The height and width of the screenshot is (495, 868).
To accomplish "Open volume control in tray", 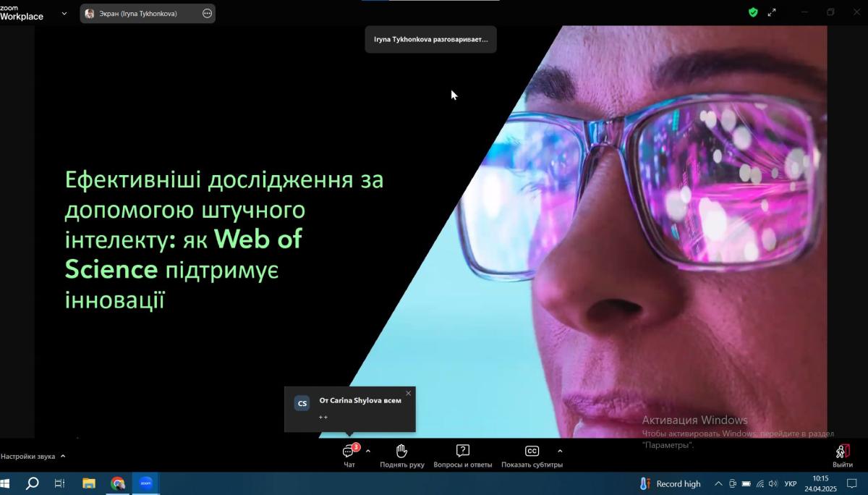I will coord(773,483).
